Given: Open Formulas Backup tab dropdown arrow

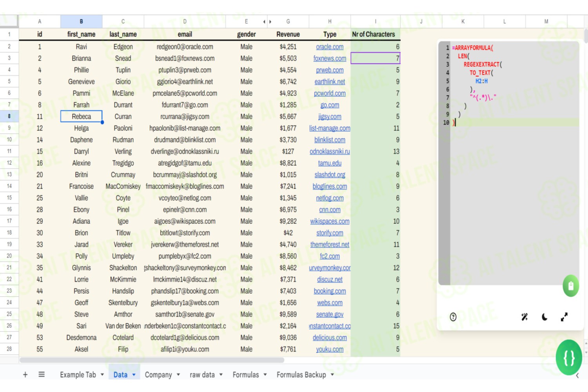Looking at the screenshot, I should (x=332, y=375).
